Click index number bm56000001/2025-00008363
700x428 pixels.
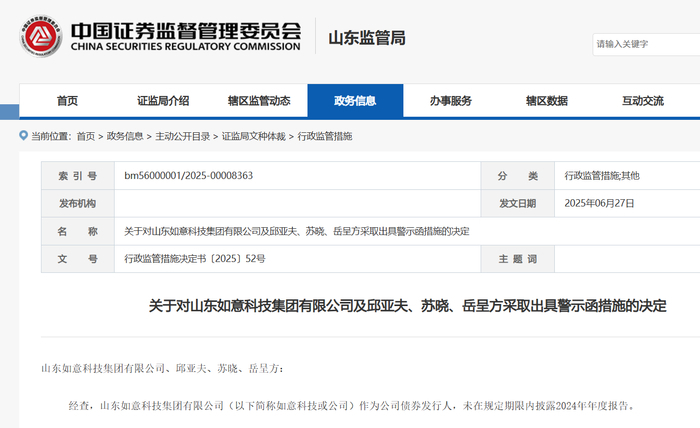coord(188,175)
